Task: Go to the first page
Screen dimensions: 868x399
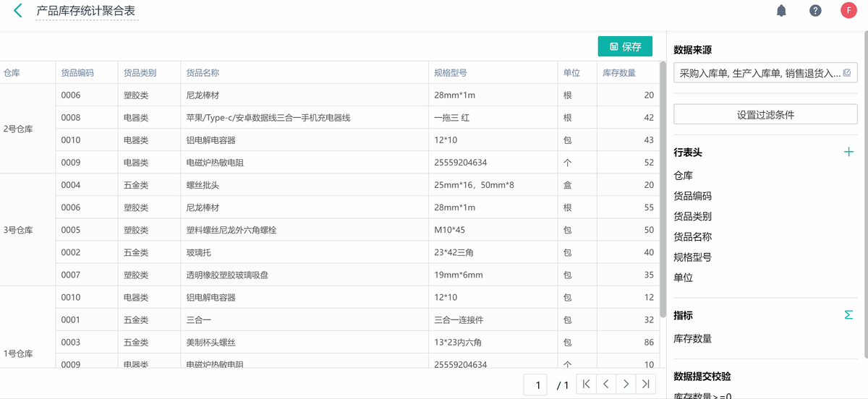Action: tap(587, 385)
